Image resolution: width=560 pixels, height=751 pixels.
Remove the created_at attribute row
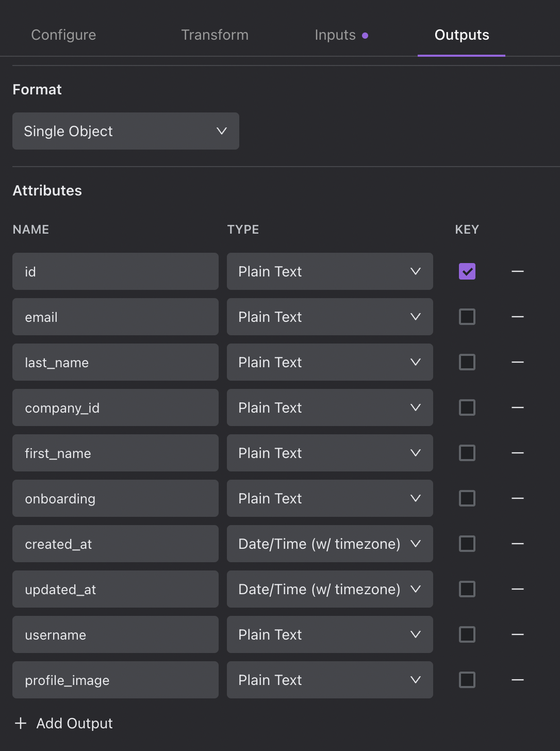pyautogui.click(x=517, y=544)
